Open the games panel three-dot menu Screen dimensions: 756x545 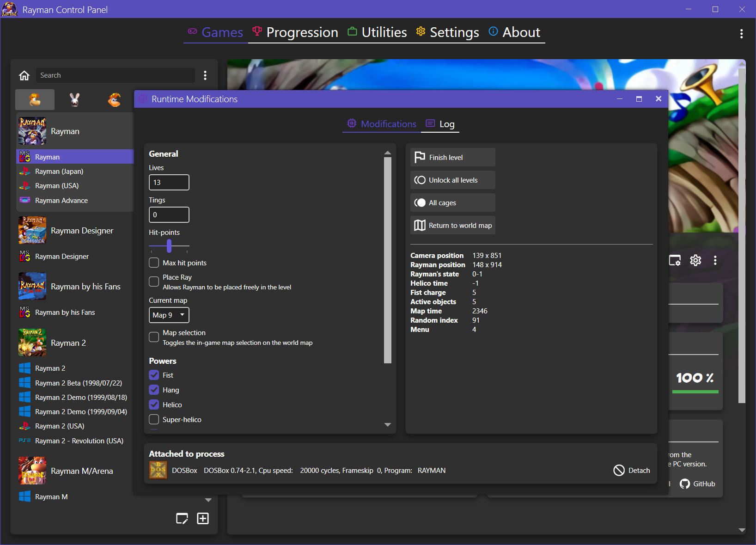pos(205,75)
